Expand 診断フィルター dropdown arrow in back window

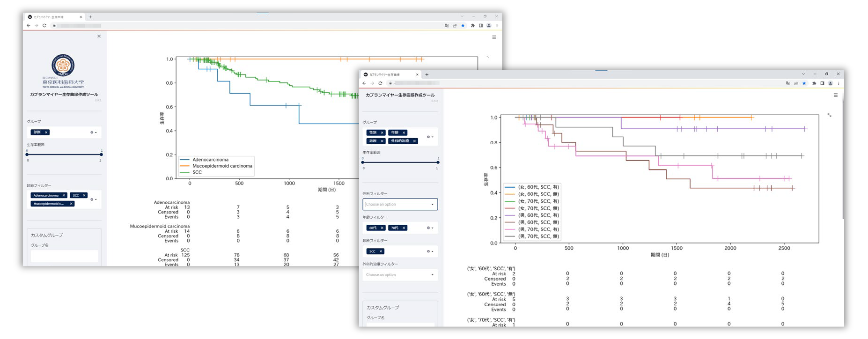click(96, 199)
